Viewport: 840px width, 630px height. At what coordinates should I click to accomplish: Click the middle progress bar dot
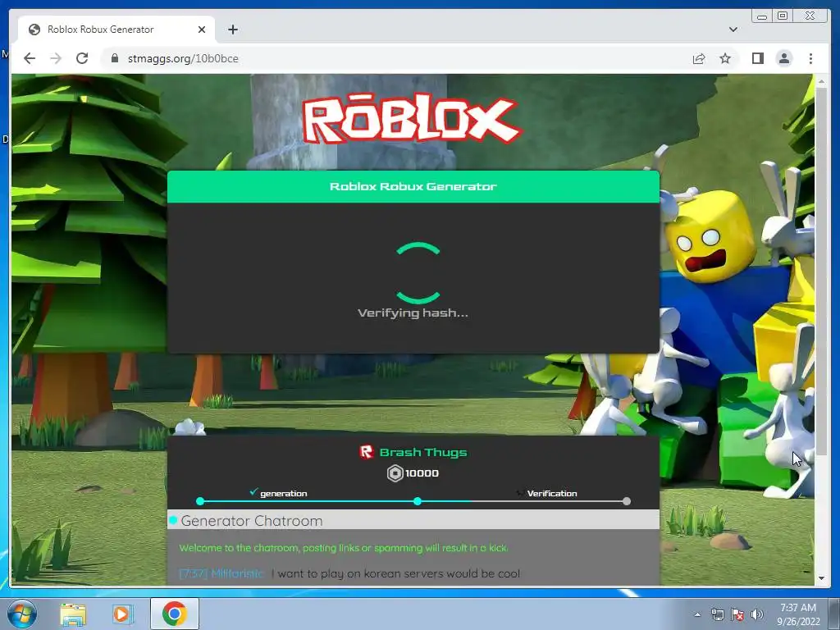click(418, 501)
